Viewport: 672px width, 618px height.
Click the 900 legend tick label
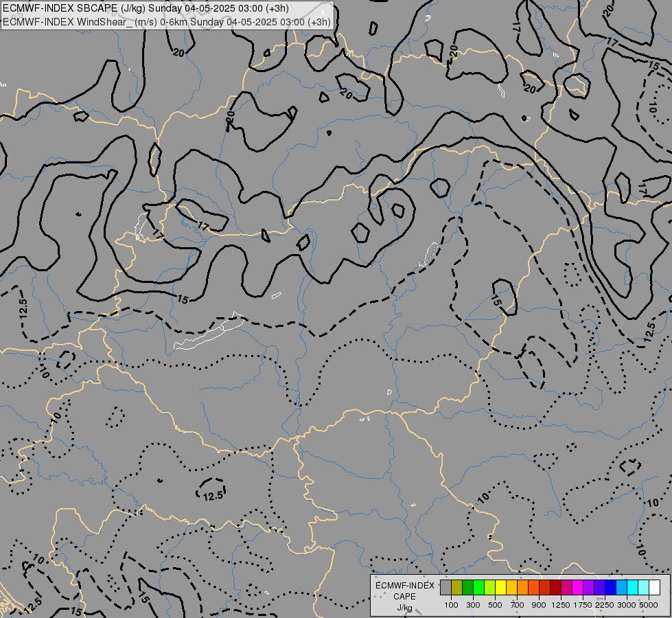pyautogui.click(x=539, y=605)
